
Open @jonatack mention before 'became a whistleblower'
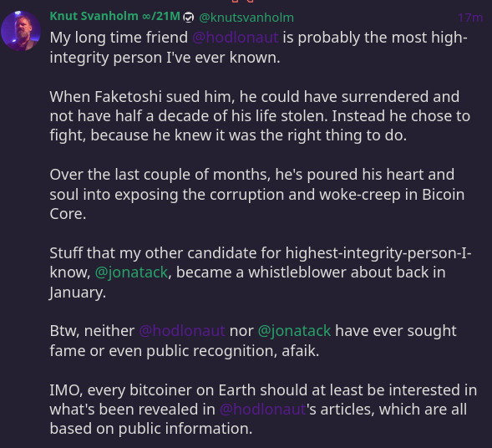point(131,272)
